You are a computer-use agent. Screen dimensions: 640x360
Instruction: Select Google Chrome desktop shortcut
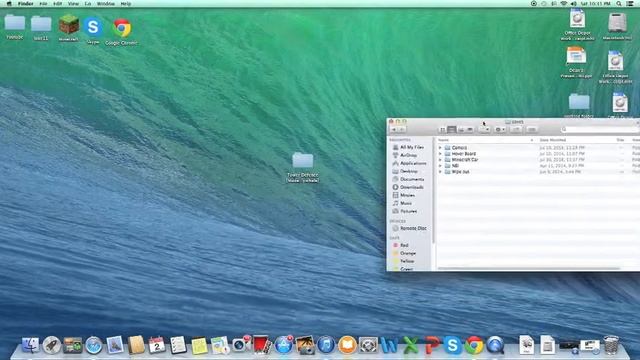(121, 31)
